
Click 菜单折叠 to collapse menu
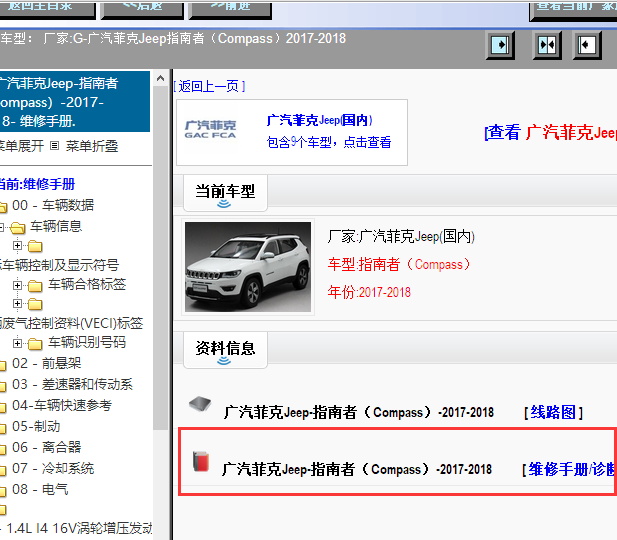(92, 146)
